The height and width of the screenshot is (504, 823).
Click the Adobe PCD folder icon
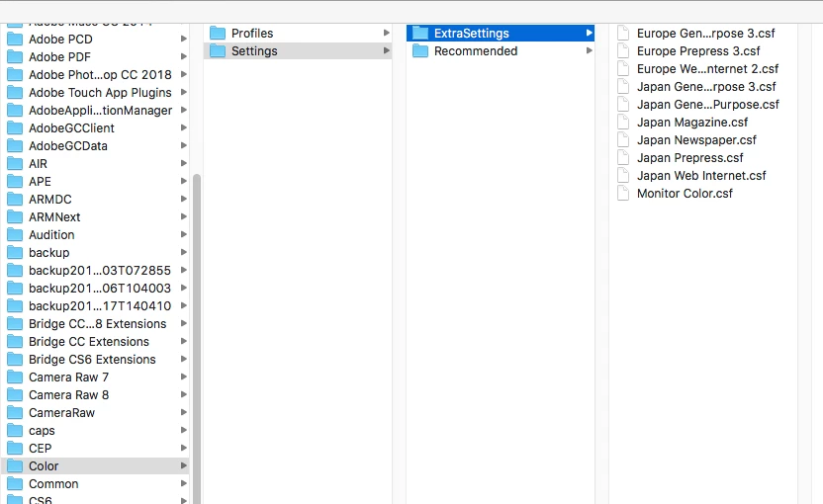(x=15, y=40)
